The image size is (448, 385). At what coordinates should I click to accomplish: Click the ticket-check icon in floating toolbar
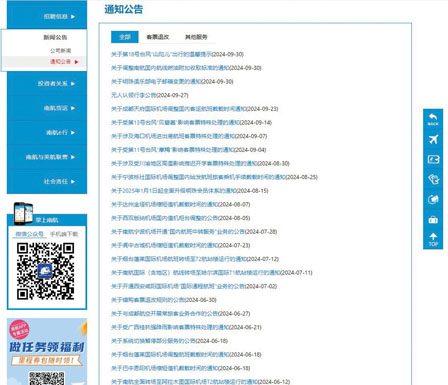tap(433, 179)
